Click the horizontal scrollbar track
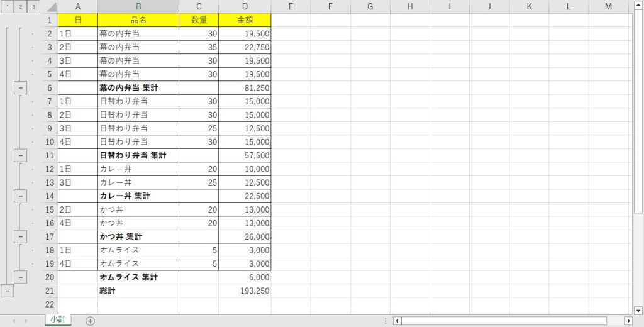Viewport: 644px width, 327px height. 503,321
